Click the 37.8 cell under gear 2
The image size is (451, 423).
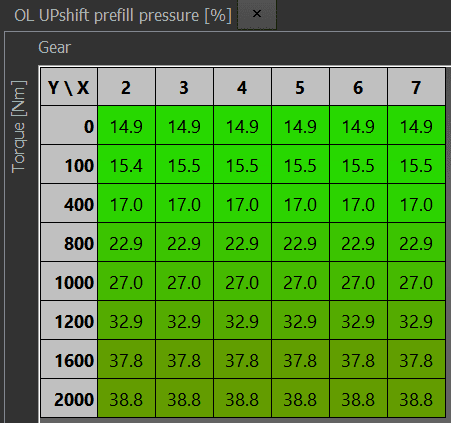(x=126, y=359)
